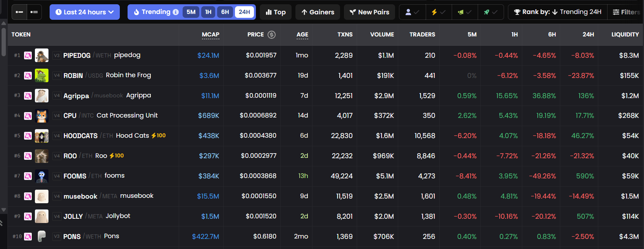Click the 10,568 traders count for HOODCATS

(425, 136)
